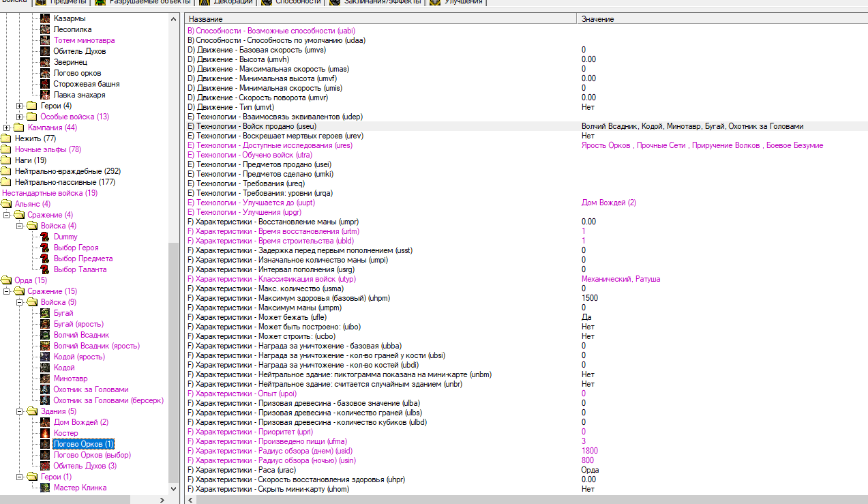
Task: Click the Бугай unit portrait icon
Action: pos(45,313)
